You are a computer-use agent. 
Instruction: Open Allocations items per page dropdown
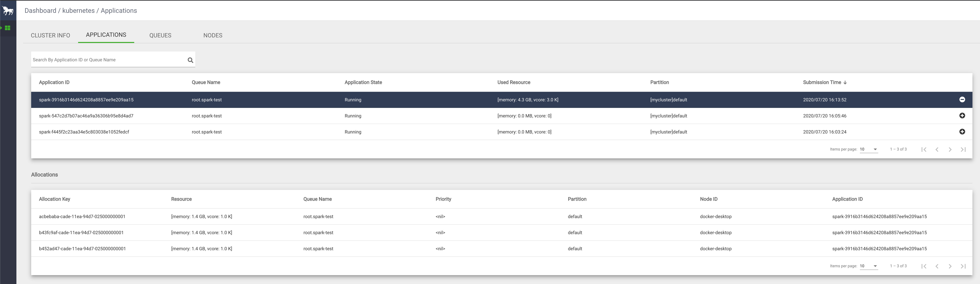coord(869,266)
